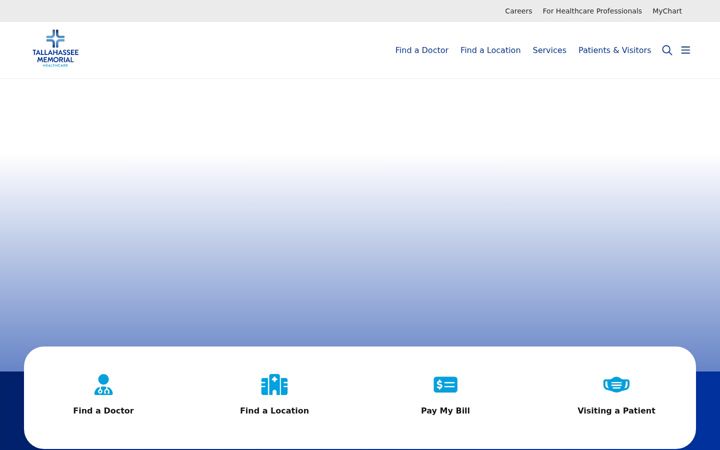Open Patients & Visitors menu item

[614, 50]
